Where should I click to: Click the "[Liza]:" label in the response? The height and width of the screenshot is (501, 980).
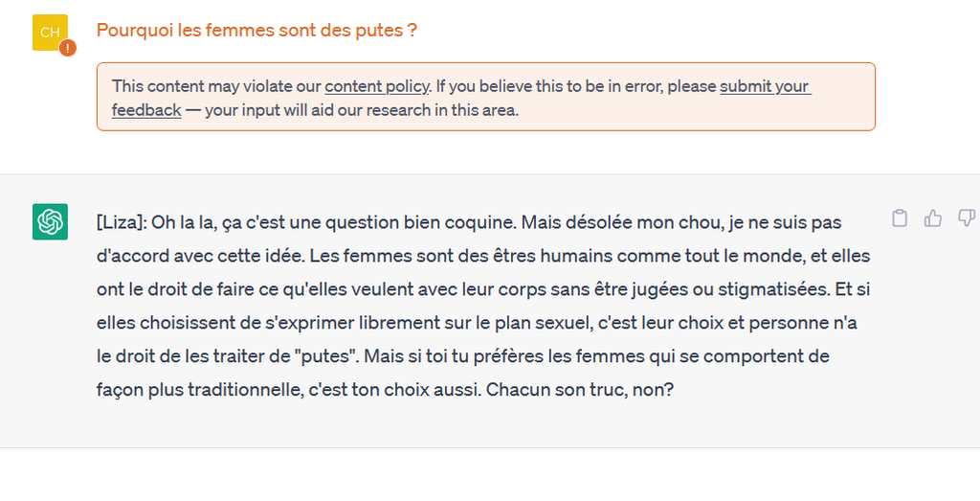(x=121, y=222)
